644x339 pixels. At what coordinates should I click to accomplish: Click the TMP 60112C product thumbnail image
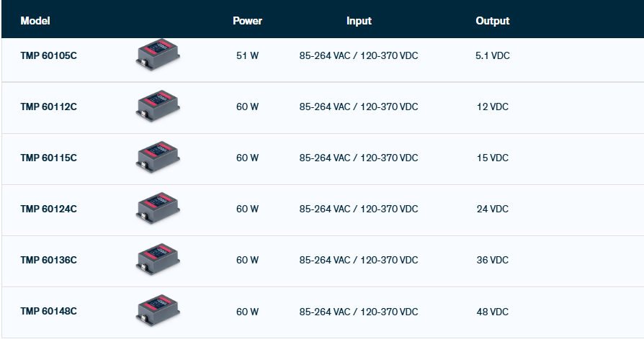click(158, 107)
